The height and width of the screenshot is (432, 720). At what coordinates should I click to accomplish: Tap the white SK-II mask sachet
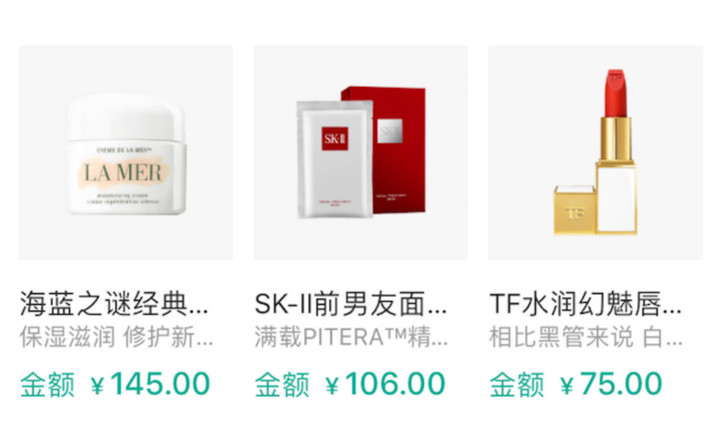tap(335, 159)
